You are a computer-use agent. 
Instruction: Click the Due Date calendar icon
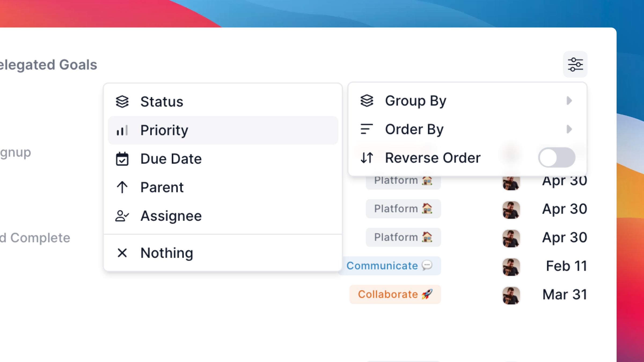pos(122,158)
